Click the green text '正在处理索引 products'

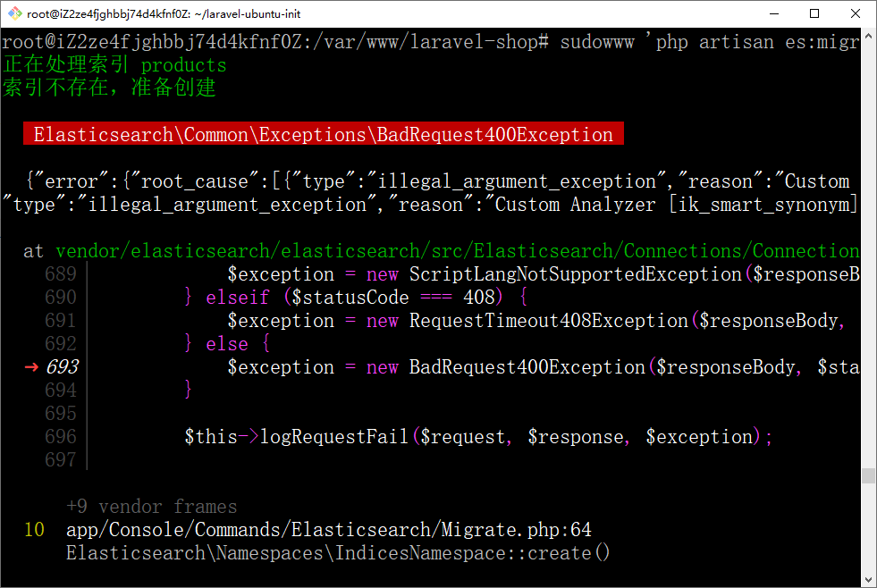pos(114,65)
